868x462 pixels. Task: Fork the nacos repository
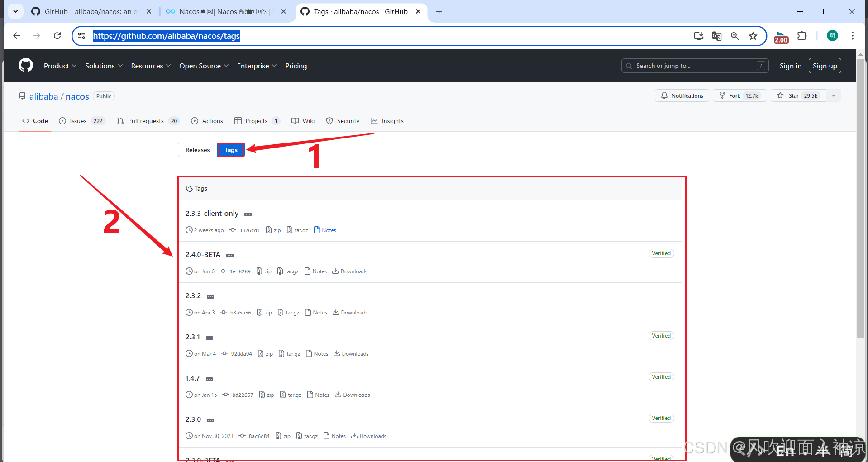tap(740, 95)
